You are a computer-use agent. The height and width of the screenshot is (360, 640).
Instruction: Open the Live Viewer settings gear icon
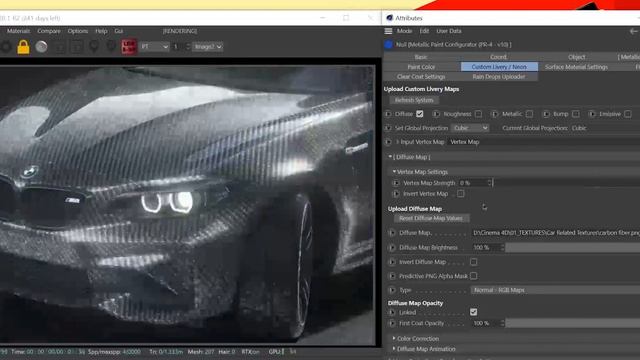tap(6, 47)
